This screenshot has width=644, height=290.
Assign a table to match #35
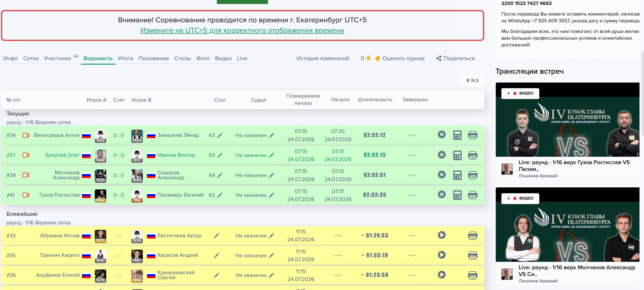pos(216,255)
